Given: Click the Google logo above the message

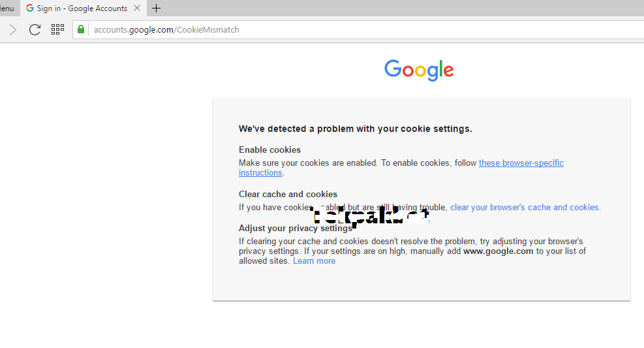Looking at the screenshot, I should (x=419, y=70).
